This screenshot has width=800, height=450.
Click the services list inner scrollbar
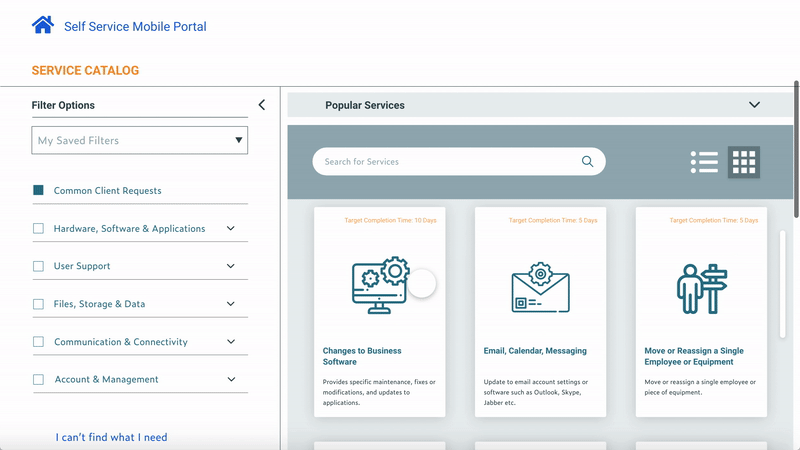782,284
